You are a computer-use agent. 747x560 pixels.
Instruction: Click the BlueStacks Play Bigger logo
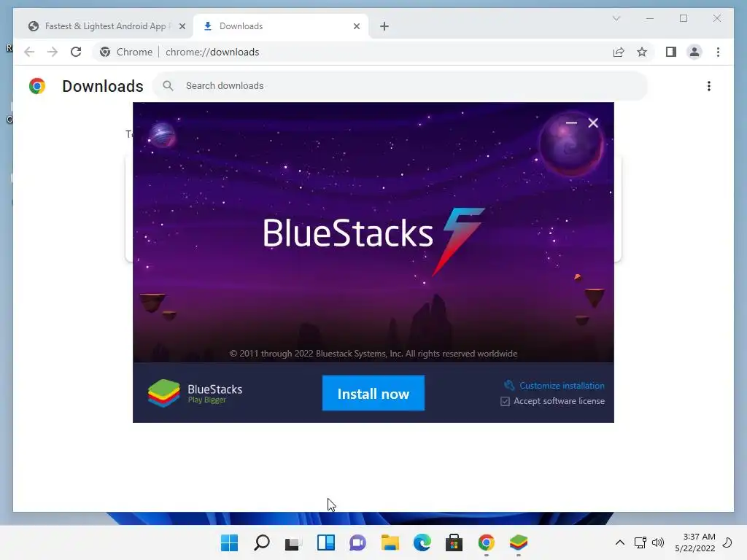point(196,393)
